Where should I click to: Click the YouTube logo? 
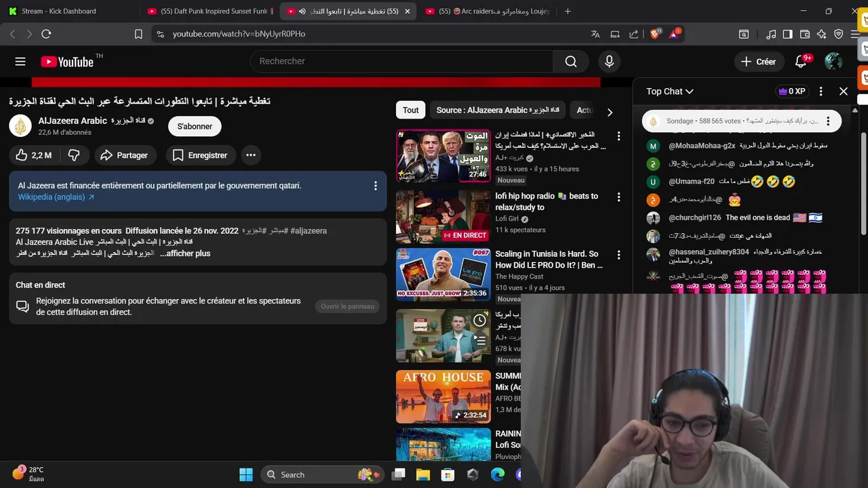click(67, 62)
